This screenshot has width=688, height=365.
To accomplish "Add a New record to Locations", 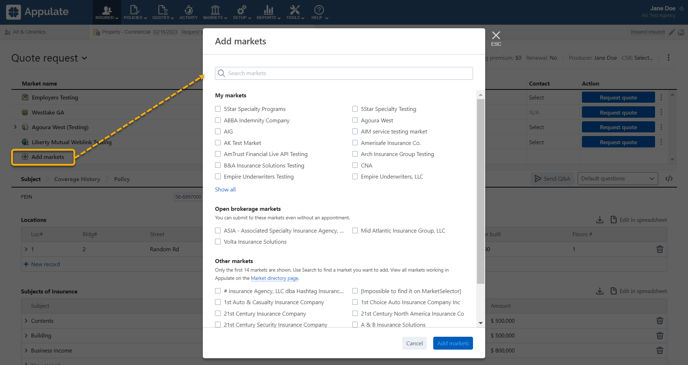I will click(42, 264).
